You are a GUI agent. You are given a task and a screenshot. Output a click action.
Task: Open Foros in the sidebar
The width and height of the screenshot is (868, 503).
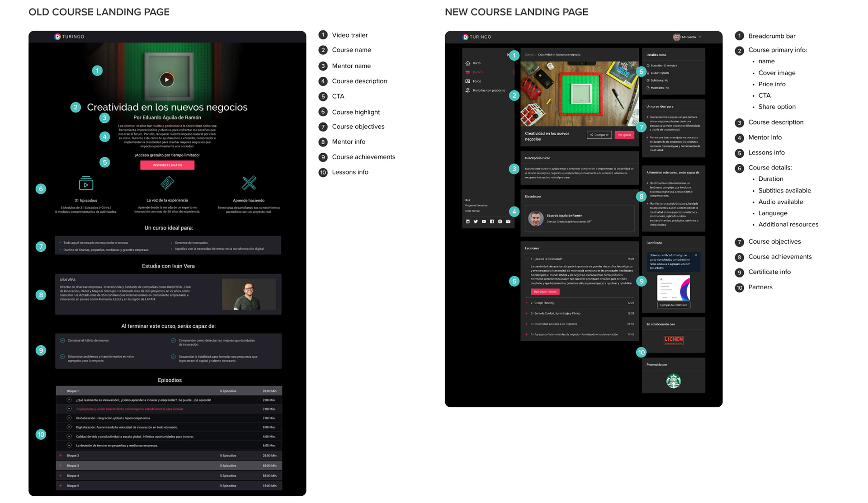[x=473, y=81]
